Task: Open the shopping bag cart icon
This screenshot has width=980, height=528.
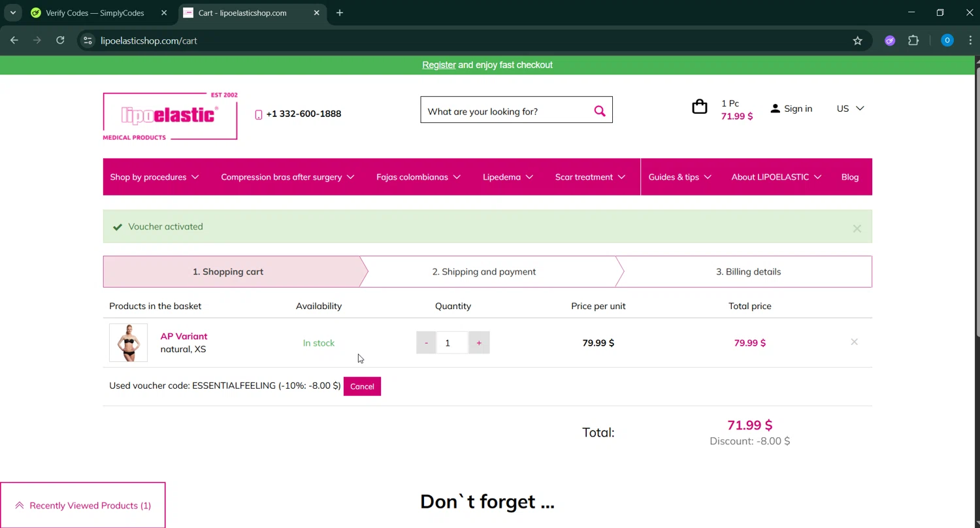Action: pos(700,107)
